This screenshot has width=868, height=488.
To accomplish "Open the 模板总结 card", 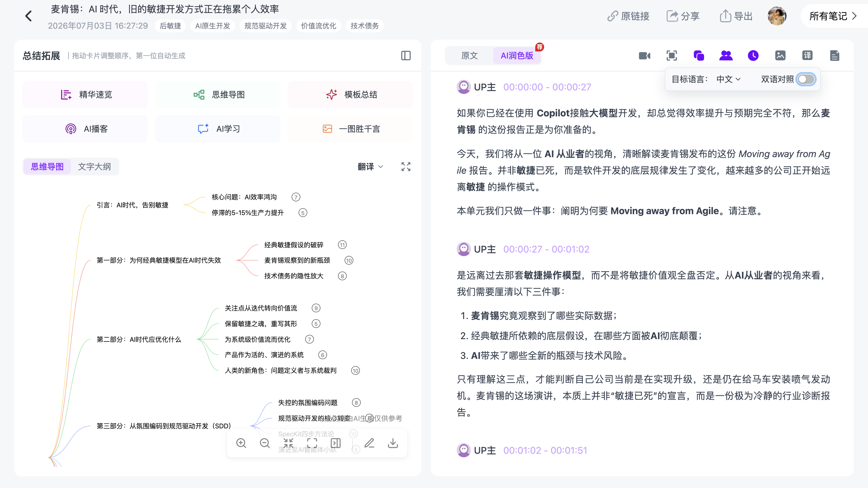I will tap(350, 95).
